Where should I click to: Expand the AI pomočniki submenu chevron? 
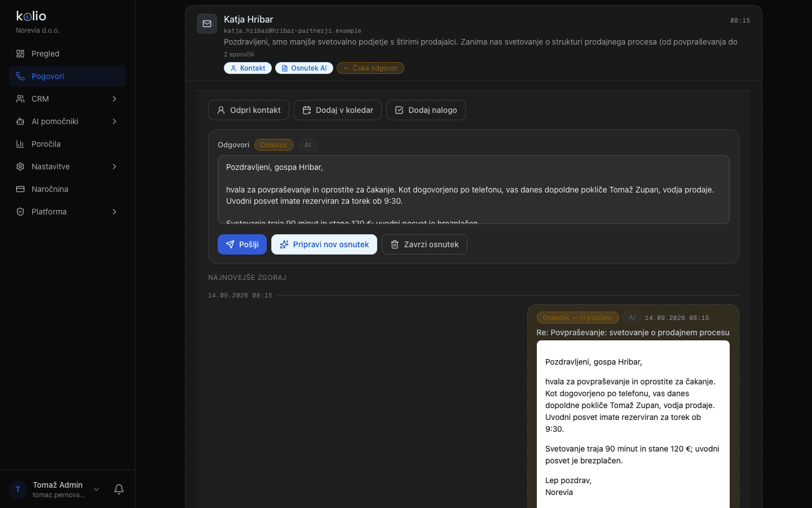(x=114, y=121)
